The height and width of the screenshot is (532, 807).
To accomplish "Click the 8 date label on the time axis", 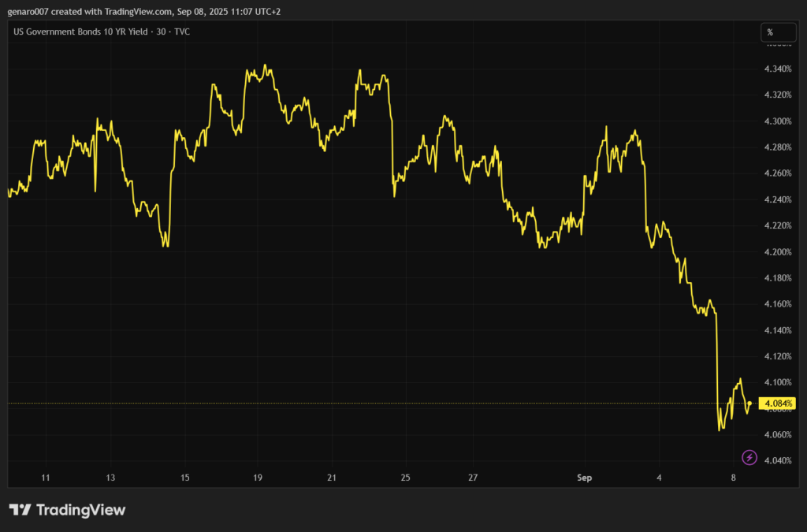I will [x=733, y=478].
